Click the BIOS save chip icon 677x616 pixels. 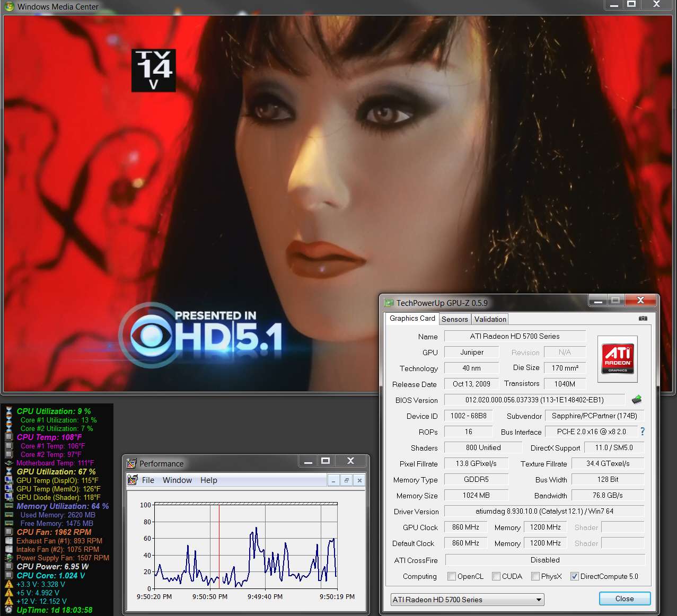(x=637, y=400)
